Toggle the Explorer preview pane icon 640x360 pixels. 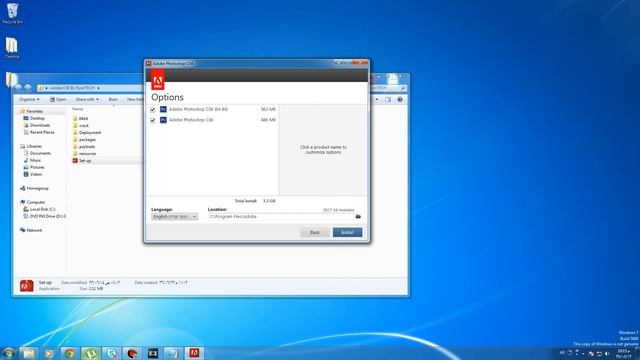point(388,100)
